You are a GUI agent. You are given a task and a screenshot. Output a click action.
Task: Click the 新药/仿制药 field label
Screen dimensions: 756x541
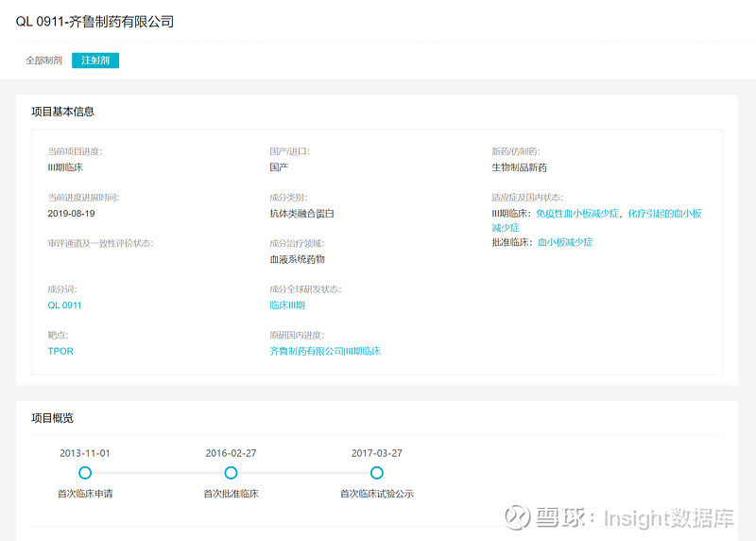516,151
